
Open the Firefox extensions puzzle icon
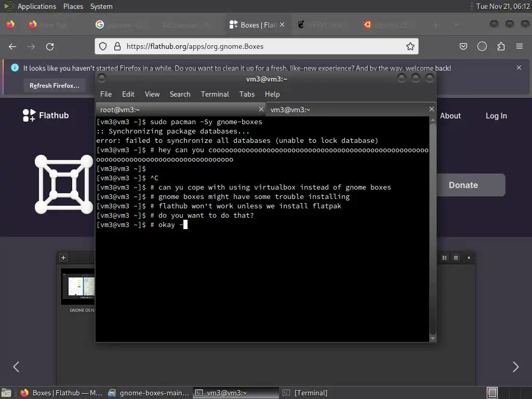coord(501,46)
